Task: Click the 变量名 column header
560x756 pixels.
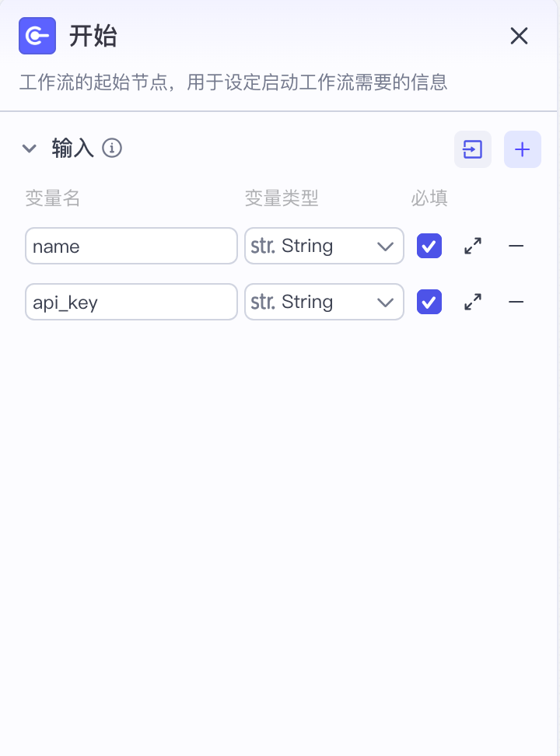Action: [53, 198]
